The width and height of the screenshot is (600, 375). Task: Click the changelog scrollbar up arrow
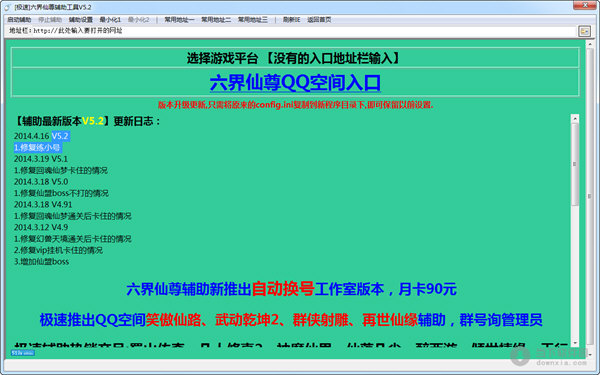coord(575,119)
